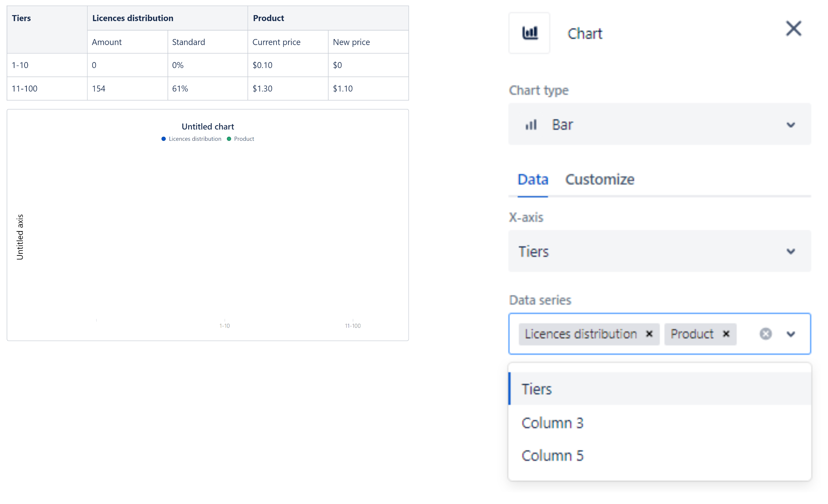Click the 11-100 tier row cell

pos(47,89)
